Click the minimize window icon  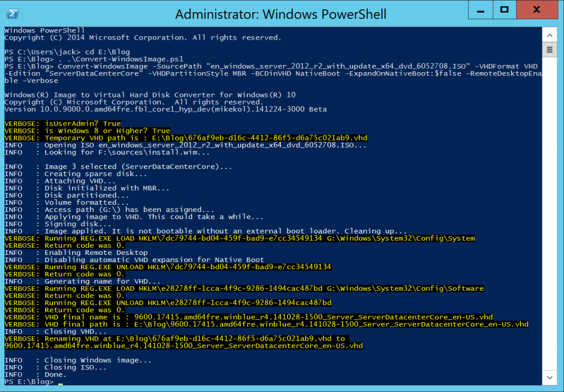(480, 9)
